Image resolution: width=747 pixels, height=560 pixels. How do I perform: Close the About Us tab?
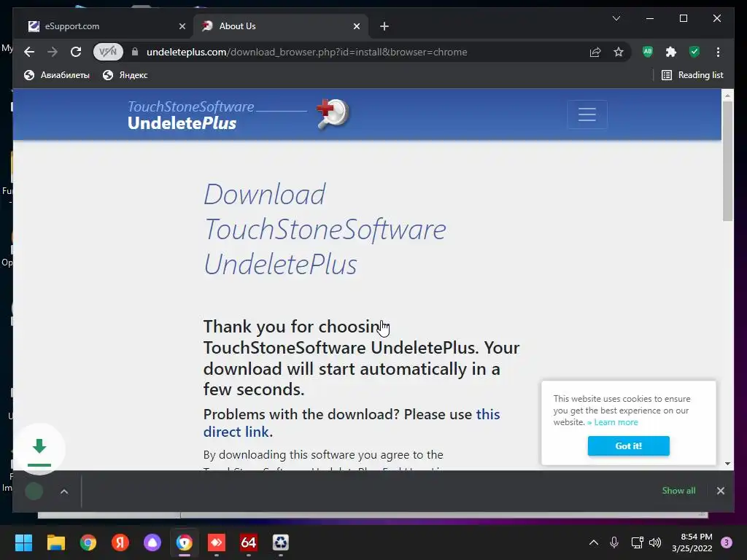tap(357, 26)
